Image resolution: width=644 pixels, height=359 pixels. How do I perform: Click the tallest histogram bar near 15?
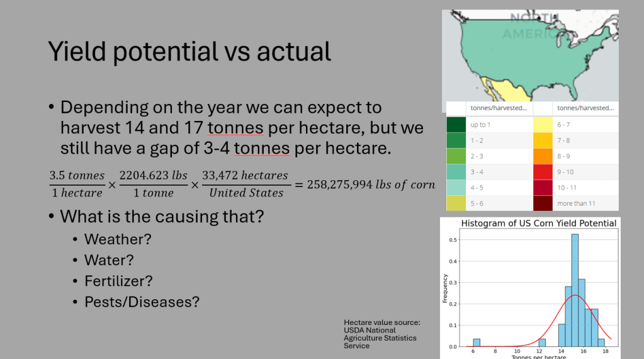point(575,290)
